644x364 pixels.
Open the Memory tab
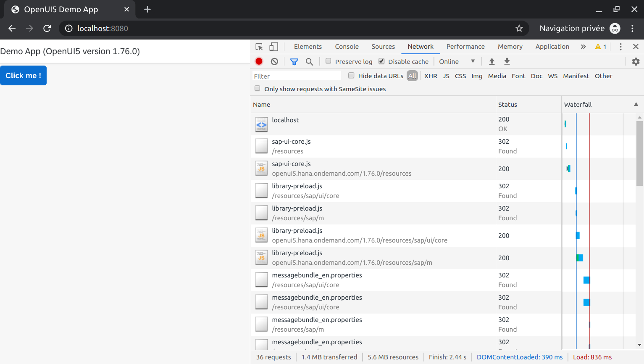[510, 47]
